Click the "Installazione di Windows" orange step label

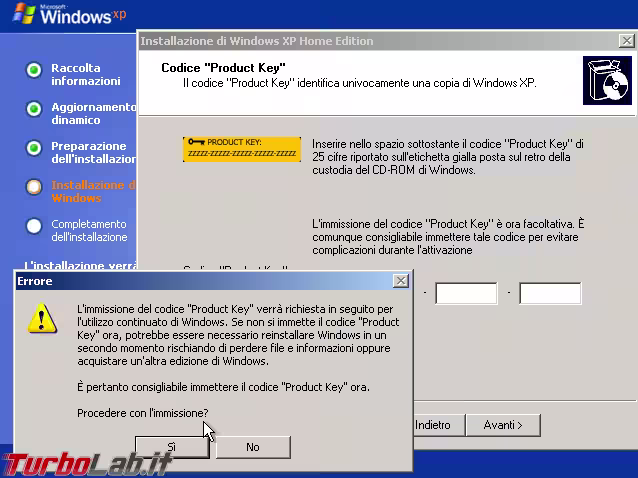click(x=94, y=192)
